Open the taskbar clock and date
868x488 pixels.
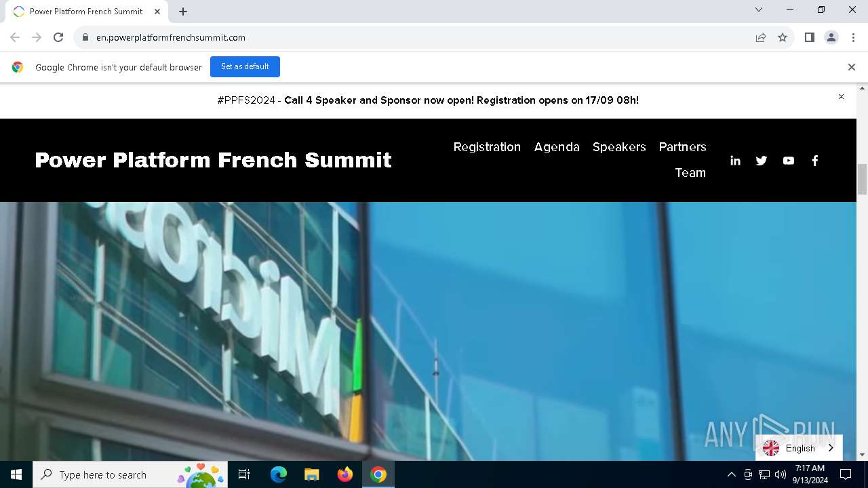(810, 474)
